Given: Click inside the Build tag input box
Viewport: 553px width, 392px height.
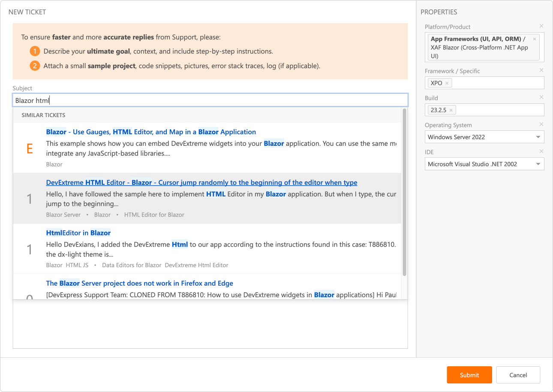Looking at the screenshot, I should click(x=499, y=110).
